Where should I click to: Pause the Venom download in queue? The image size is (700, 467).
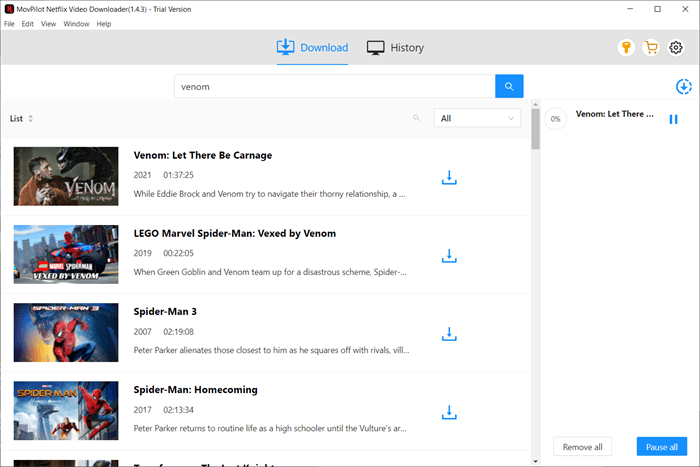(674, 119)
